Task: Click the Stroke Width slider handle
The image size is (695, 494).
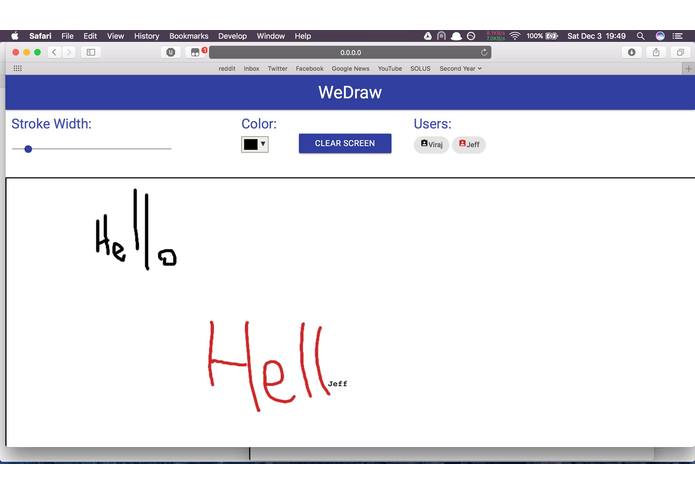Action: (28, 149)
